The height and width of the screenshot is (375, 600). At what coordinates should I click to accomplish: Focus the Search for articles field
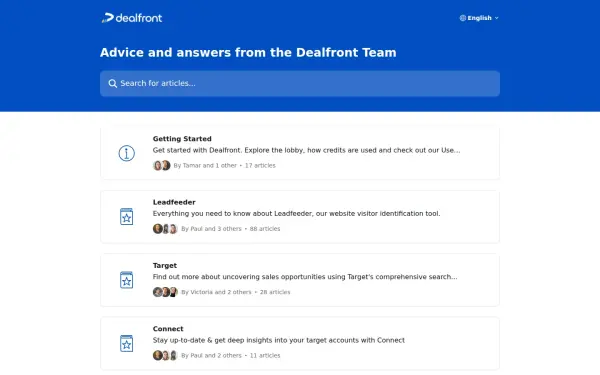300,83
